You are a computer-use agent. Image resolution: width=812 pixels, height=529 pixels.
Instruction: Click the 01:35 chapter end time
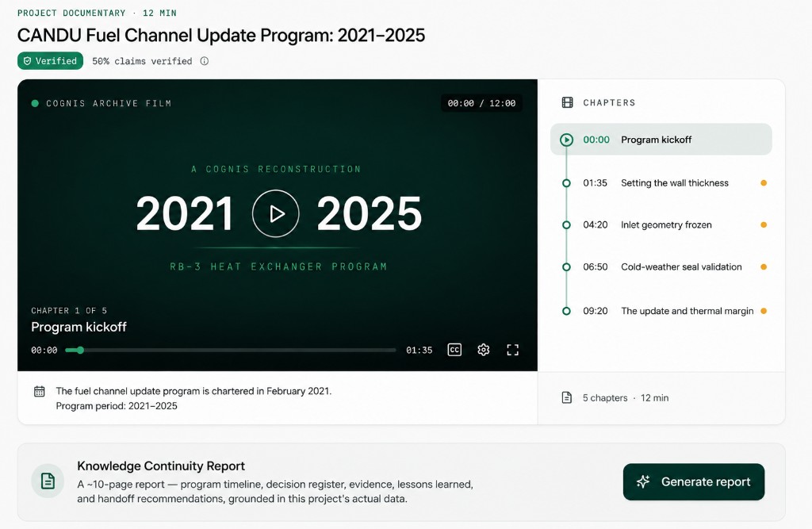tap(419, 351)
